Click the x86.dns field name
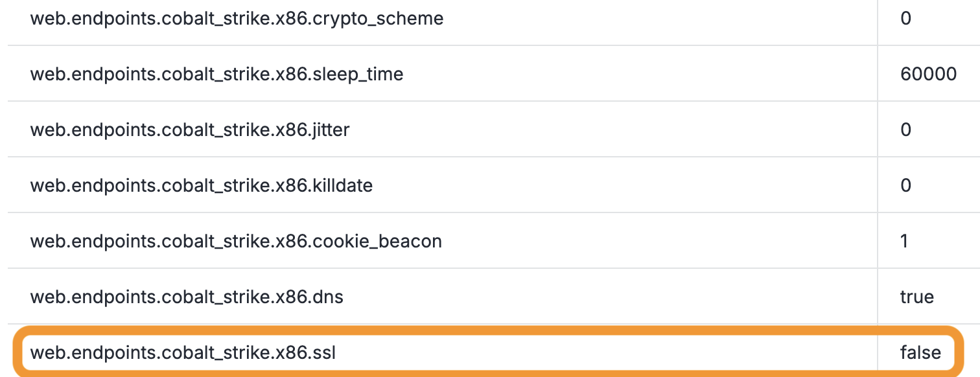Image resolution: width=980 pixels, height=377 pixels. pos(187,297)
